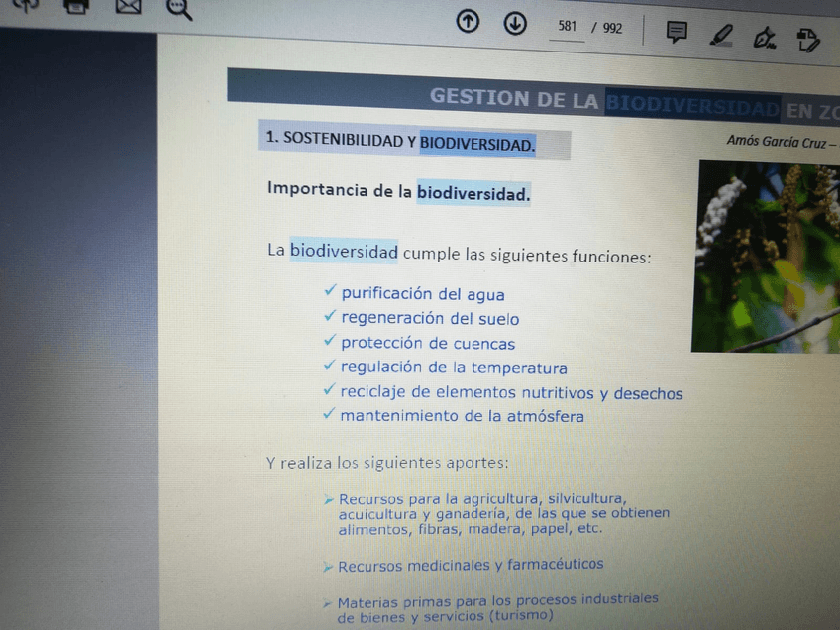
Task: Activate the Highlight Text pen tool
Action: [x=721, y=34]
